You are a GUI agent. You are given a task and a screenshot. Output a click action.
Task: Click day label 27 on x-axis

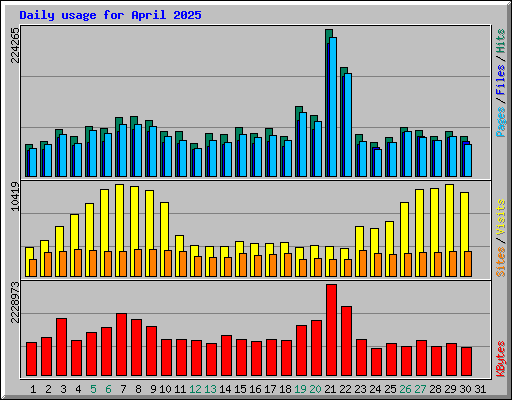pyautogui.click(x=420, y=389)
